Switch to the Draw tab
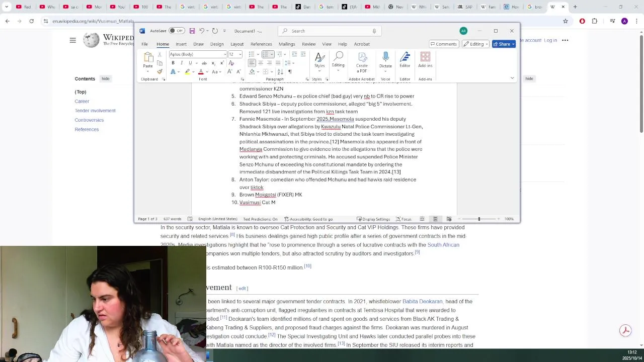This screenshot has width=644, height=362. (198, 44)
